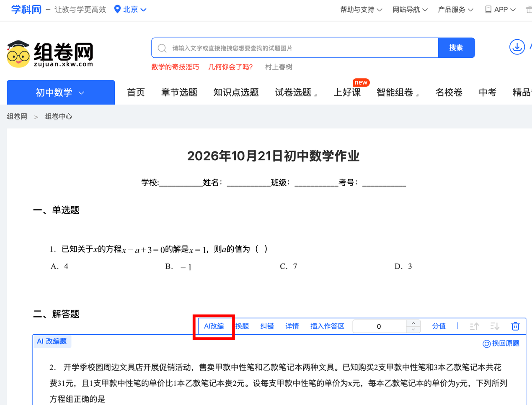Click 换回原题 to restore original
This screenshot has height=405, width=532.
tap(501, 343)
